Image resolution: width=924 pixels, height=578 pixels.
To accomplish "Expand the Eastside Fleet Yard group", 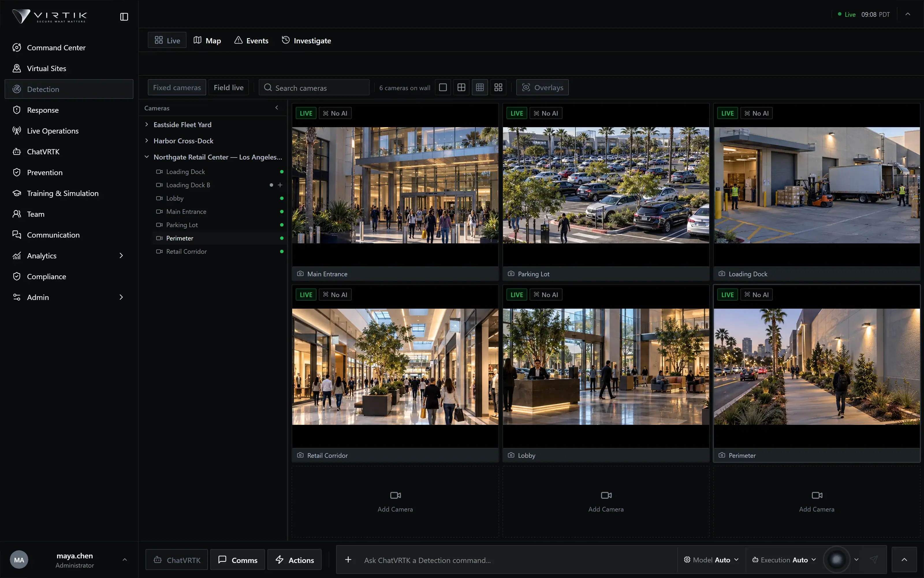I will 147,125.
